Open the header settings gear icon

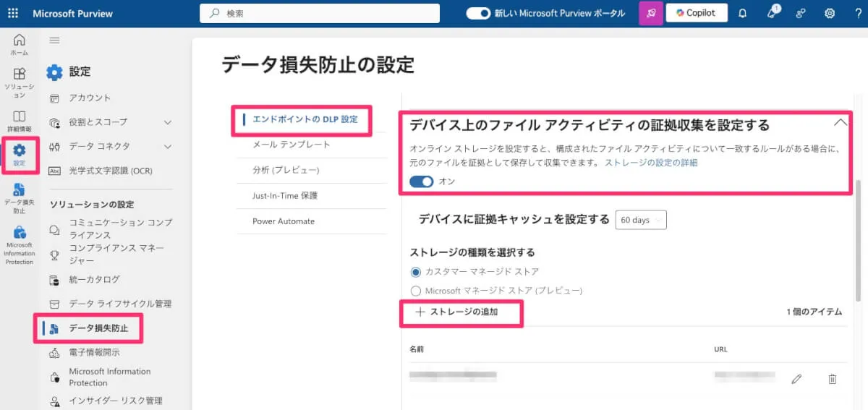pyautogui.click(x=830, y=13)
